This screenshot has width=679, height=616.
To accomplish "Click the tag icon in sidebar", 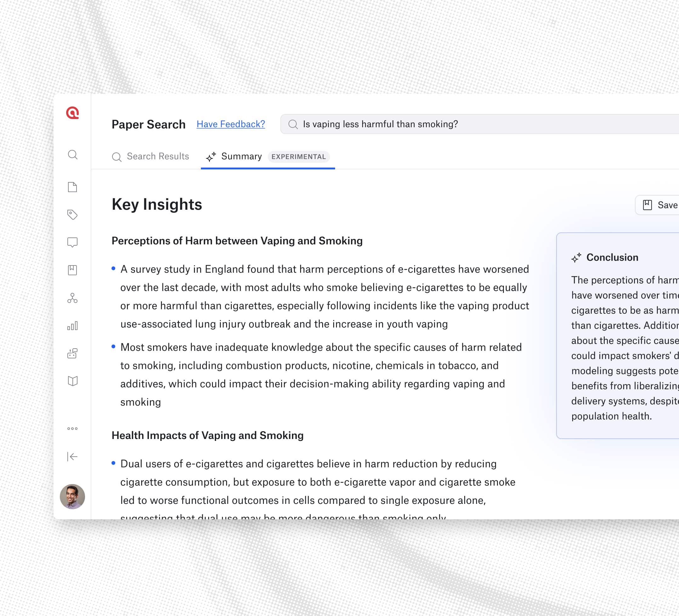I will click(x=72, y=214).
